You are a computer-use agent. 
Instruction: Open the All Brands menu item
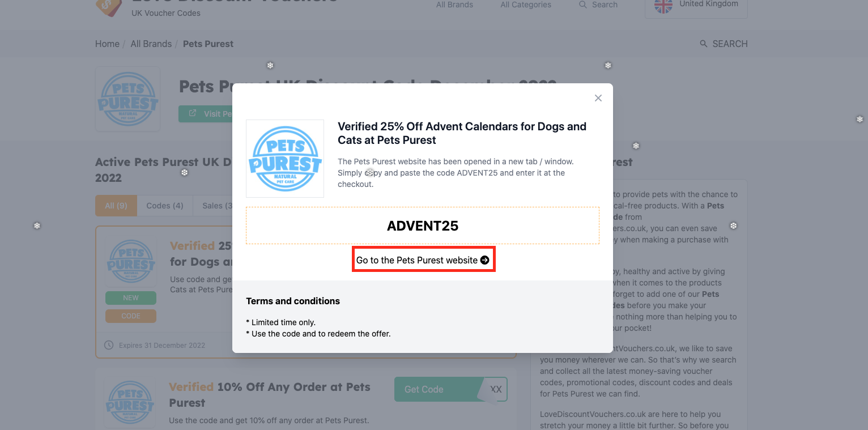pyautogui.click(x=454, y=5)
